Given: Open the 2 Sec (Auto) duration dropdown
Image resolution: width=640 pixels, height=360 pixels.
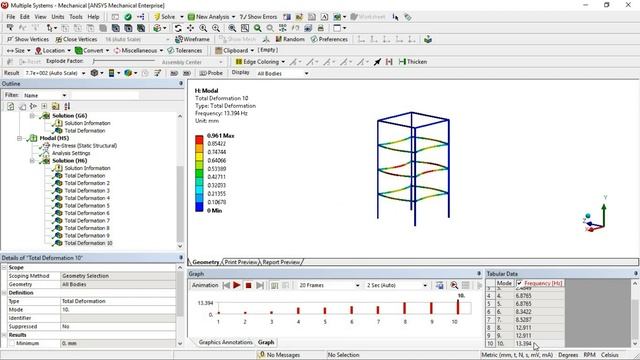Looking at the screenshot, I should coord(424,285).
